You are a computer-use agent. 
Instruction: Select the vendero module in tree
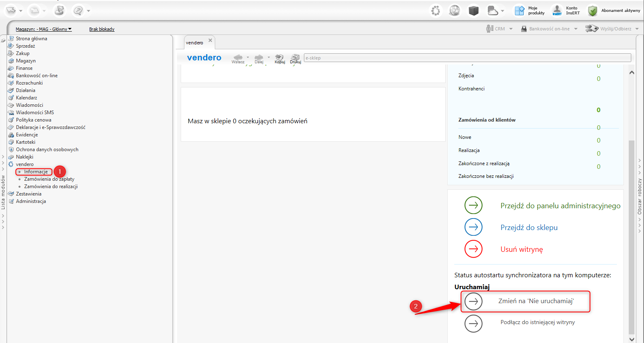click(25, 164)
